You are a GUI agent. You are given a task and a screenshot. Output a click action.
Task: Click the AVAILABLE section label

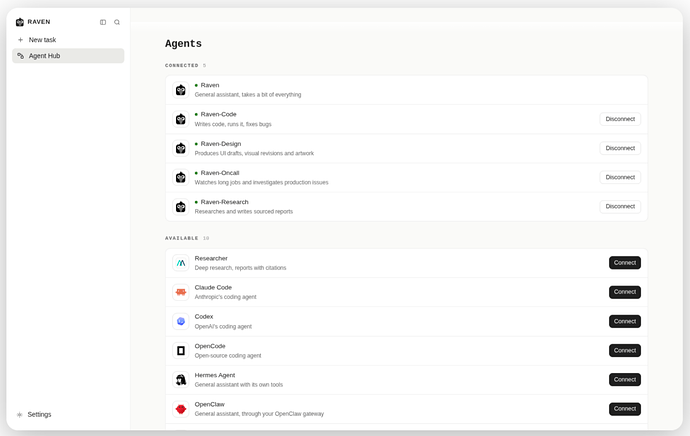182,238
